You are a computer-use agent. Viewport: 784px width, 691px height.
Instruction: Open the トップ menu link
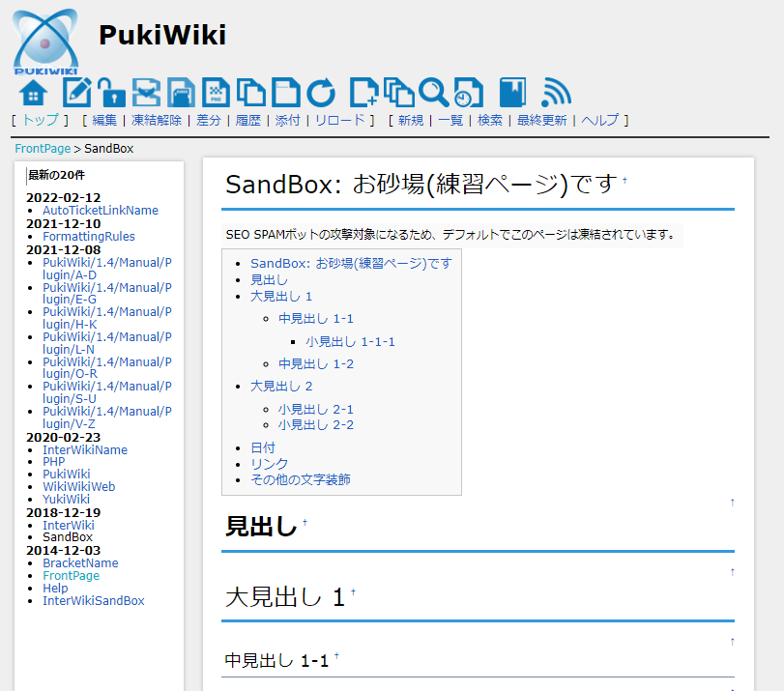click(x=41, y=120)
